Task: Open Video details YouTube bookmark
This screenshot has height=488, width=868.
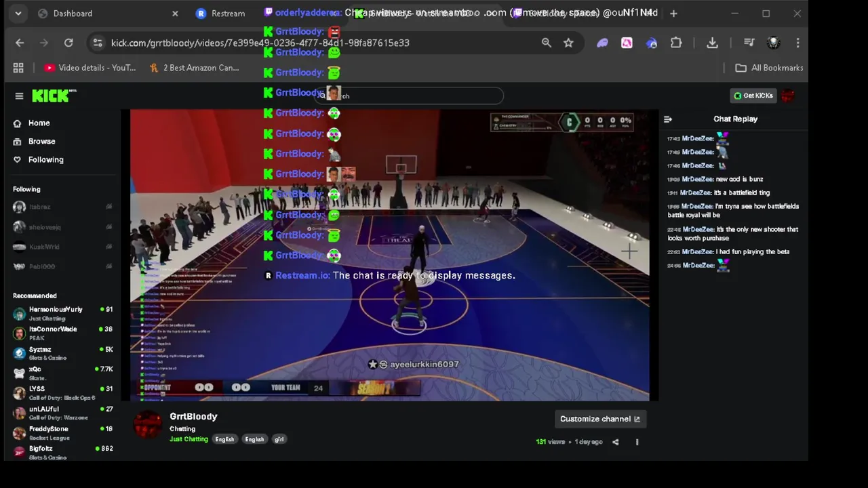Action: click(x=90, y=68)
